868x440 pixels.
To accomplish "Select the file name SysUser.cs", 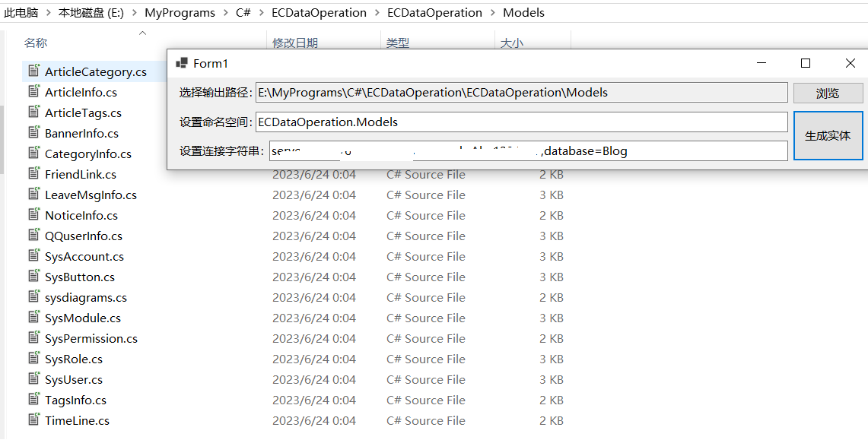I will (74, 379).
